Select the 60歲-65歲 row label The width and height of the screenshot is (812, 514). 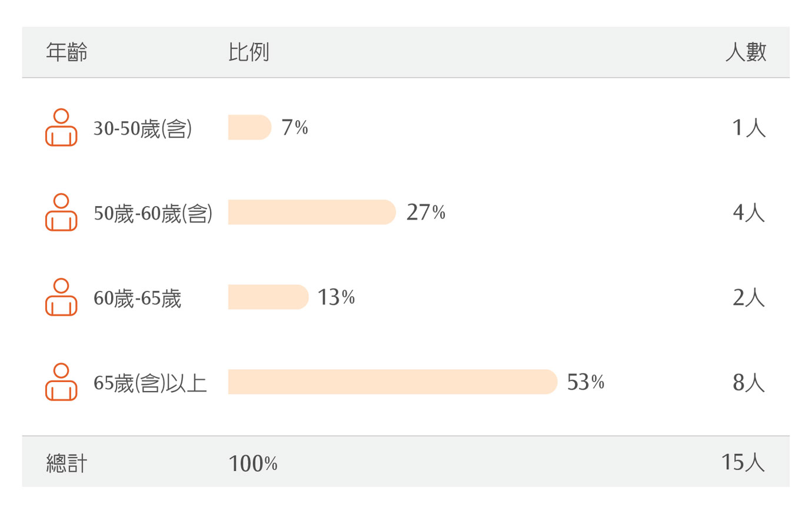click(x=137, y=299)
